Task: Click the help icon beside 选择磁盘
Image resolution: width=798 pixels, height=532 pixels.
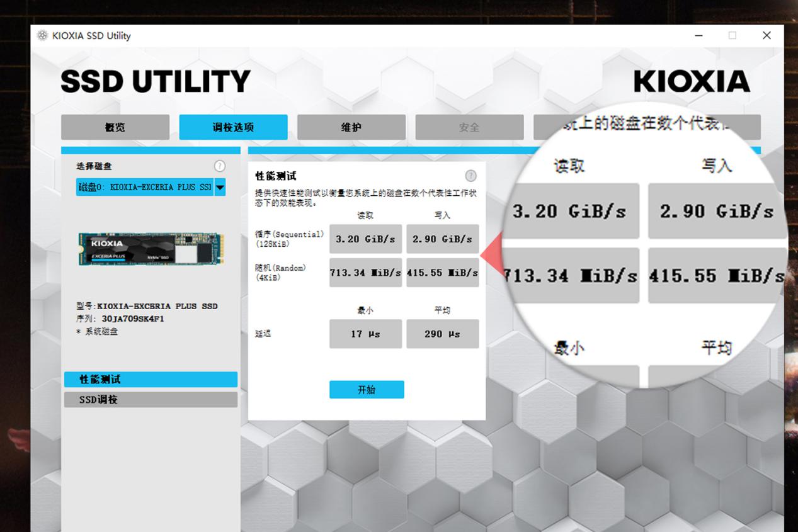Action: [219, 166]
